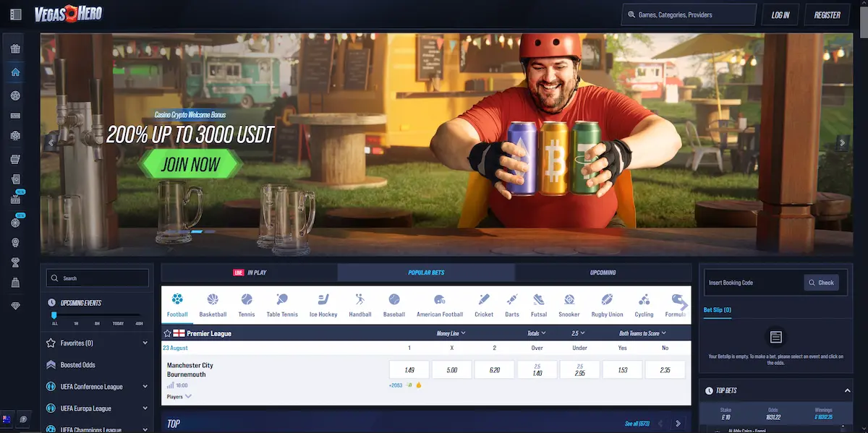Select Both Teams Score No 2.35

point(665,369)
